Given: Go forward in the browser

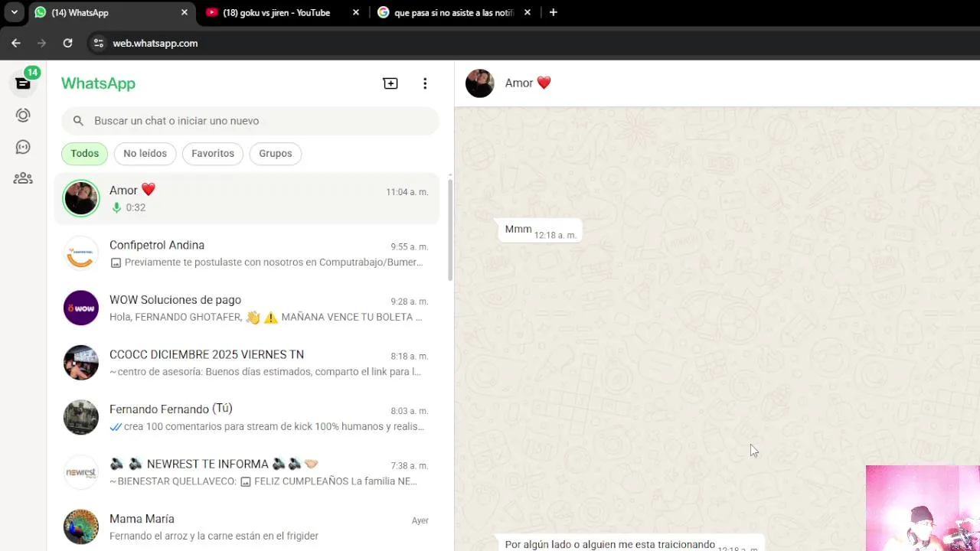Looking at the screenshot, I should tap(41, 43).
